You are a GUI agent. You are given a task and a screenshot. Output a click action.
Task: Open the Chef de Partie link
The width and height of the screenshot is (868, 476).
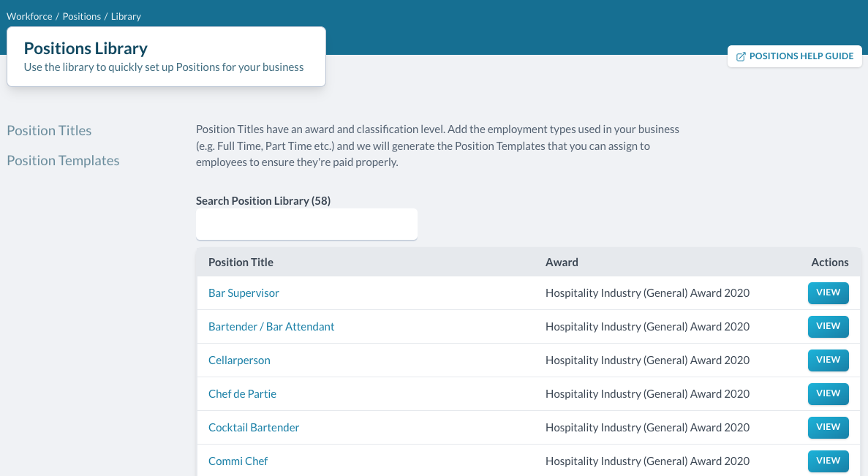click(x=242, y=394)
